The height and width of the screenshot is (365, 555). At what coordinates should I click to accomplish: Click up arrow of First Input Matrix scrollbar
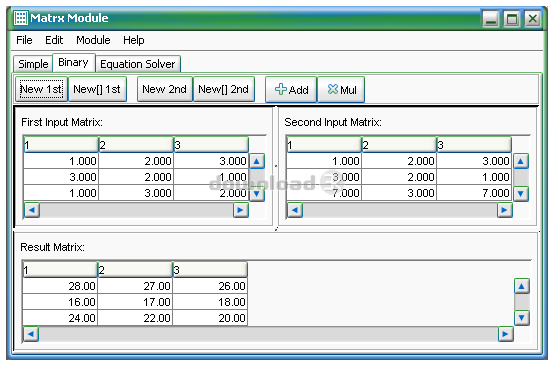point(257,161)
